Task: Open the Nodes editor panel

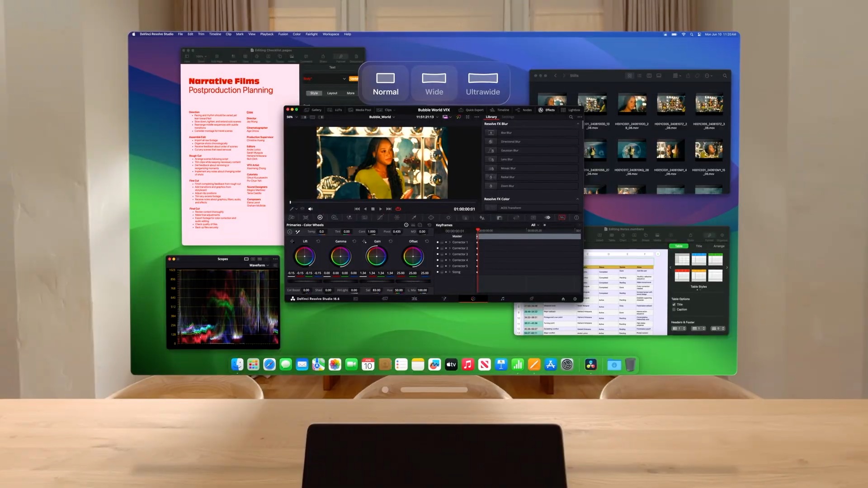Action: [x=524, y=110]
